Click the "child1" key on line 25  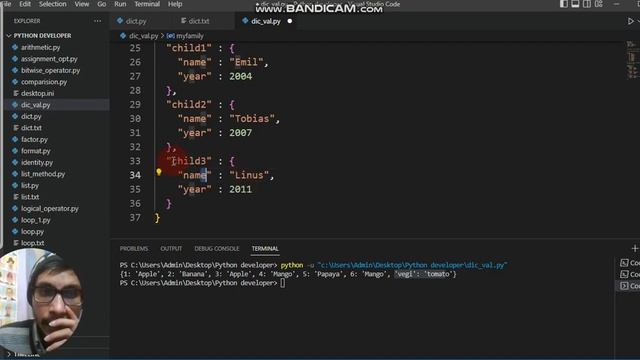pos(189,48)
